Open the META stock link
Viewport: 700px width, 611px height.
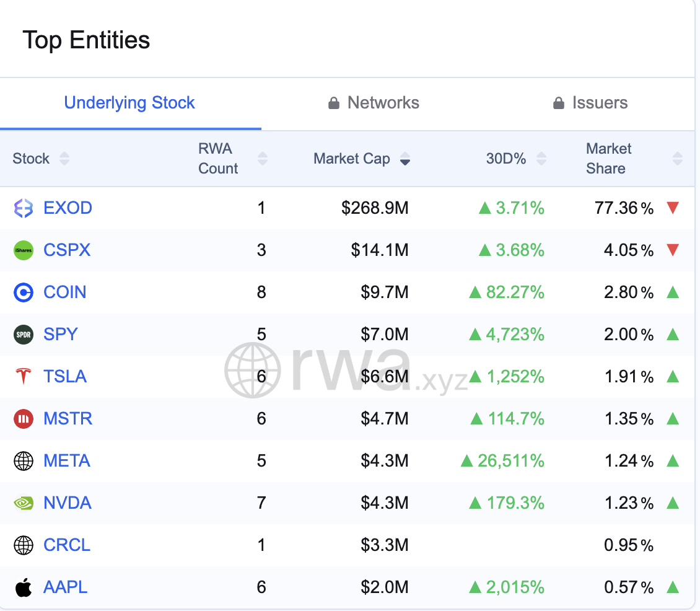pos(67,461)
